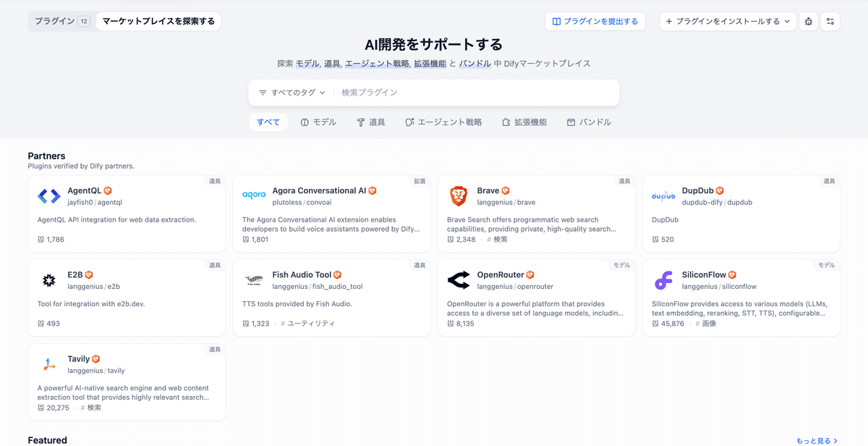This screenshot has width=868, height=446.
Task: Switch to the モデル filter tab
Action: coord(320,122)
